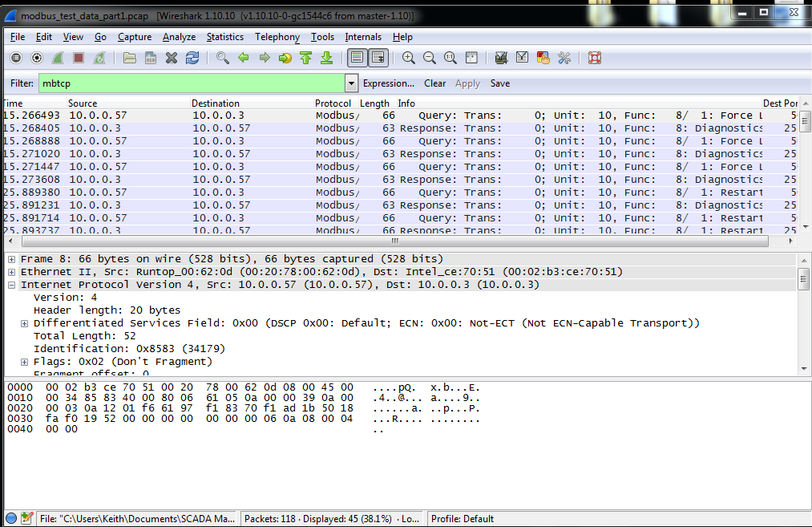Go forward in packet history
The height and width of the screenshot is (527, 812).
pos(264,58)
